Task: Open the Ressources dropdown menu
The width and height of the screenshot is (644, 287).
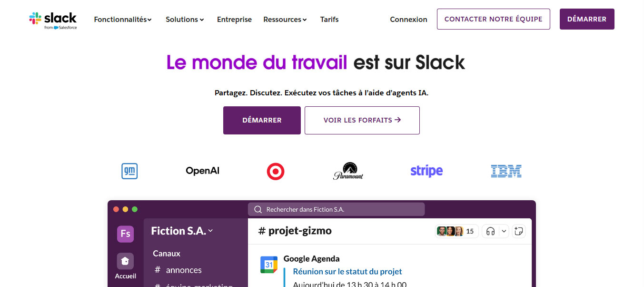Action: (x=285, y=20)
